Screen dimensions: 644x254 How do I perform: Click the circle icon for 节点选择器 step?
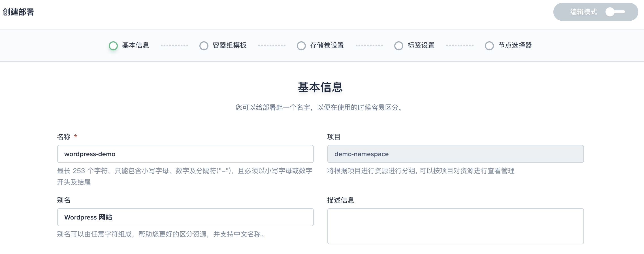[489, 46]
